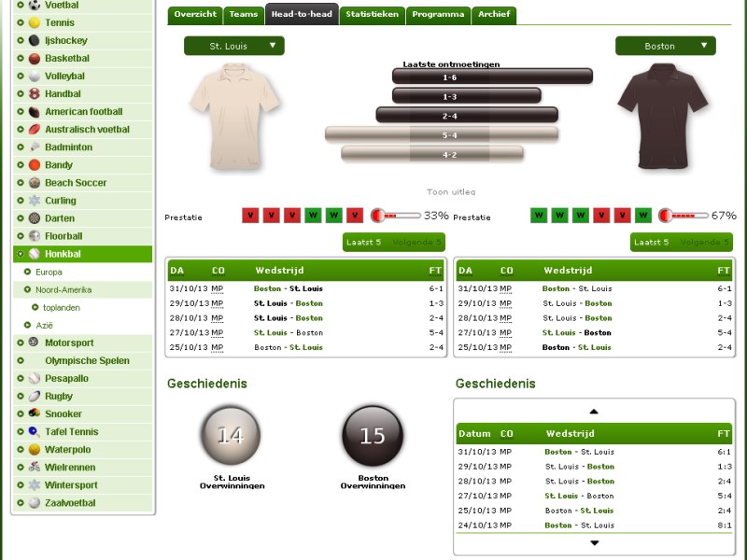Click the Darten dartboard icon

(x=35, y=218)
